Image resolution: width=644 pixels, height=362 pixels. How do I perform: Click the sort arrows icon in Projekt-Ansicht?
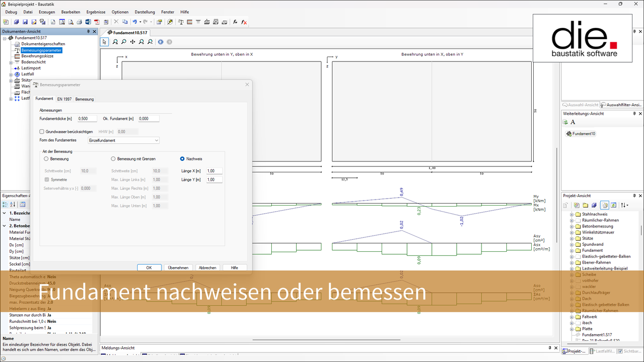click(624, 205)
